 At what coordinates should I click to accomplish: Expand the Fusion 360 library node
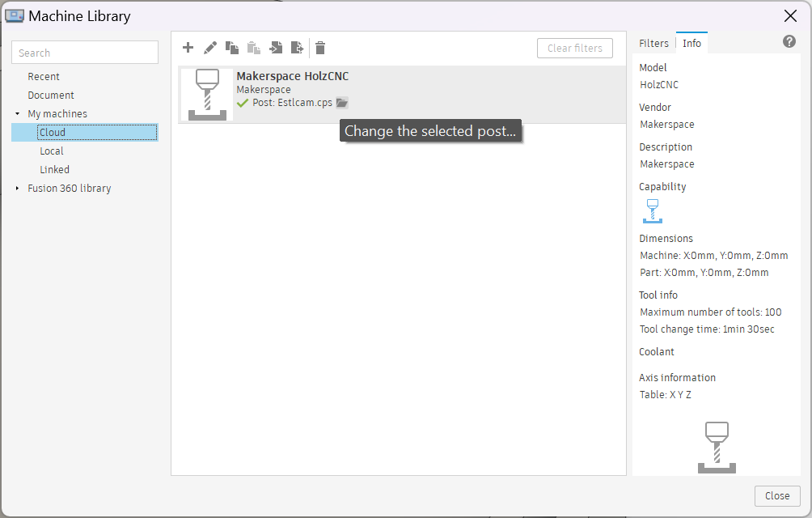tap(18, 189)
